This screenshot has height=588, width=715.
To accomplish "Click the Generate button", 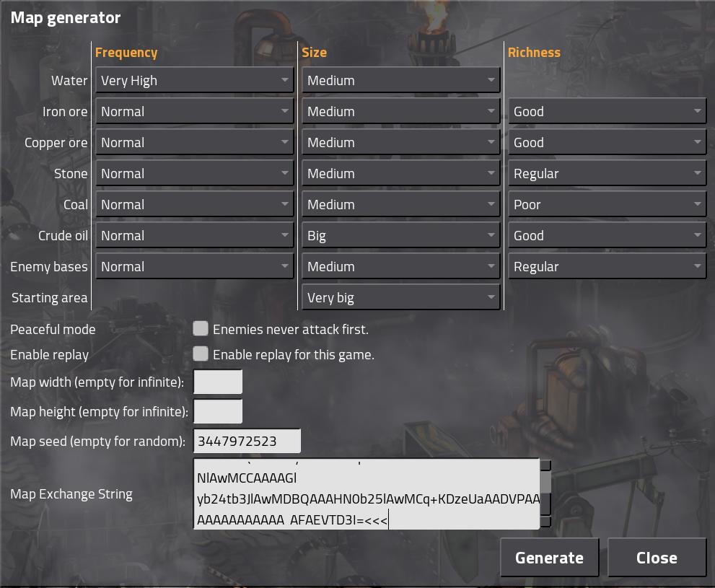I will [550, 558].
